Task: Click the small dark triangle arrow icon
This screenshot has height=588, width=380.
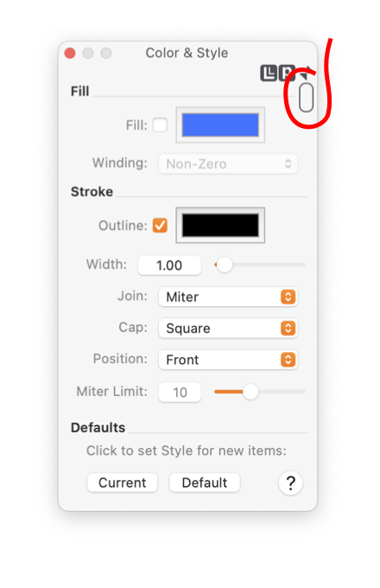Action: pos(304,73)
